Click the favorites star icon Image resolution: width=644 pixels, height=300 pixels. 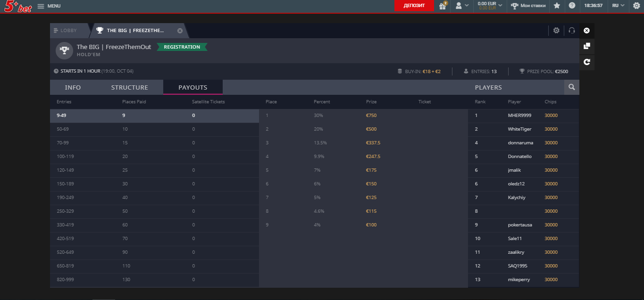coord(557,6)
